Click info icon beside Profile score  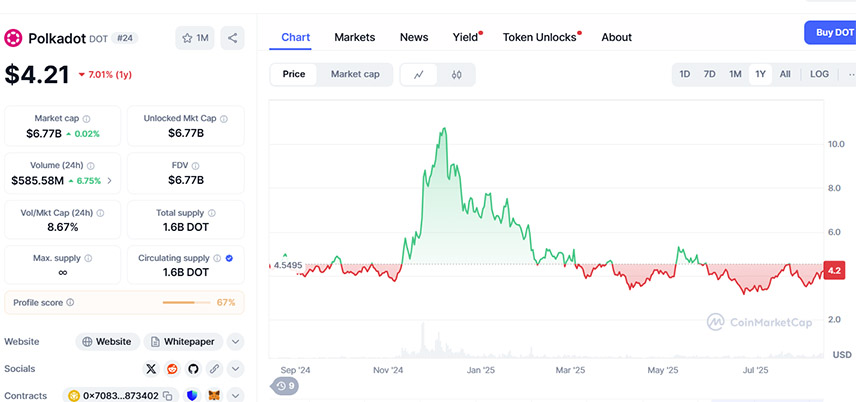(x=70, y=303)
